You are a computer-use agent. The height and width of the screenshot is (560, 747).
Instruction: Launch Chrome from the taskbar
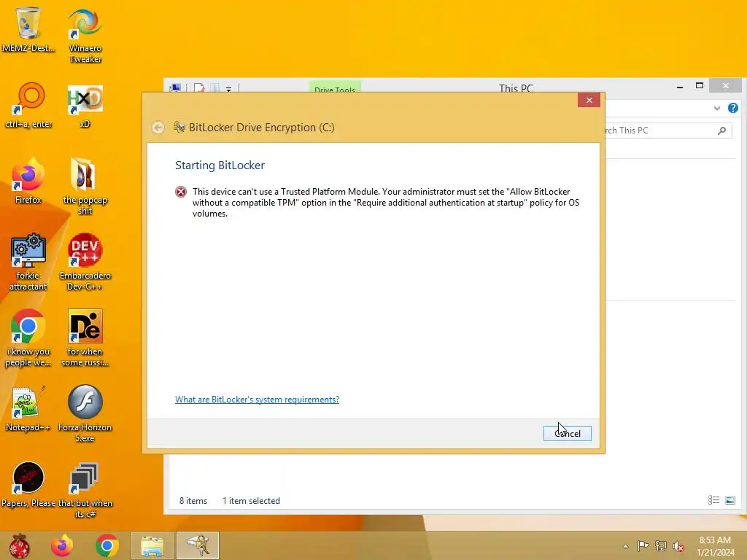[107, 545]
